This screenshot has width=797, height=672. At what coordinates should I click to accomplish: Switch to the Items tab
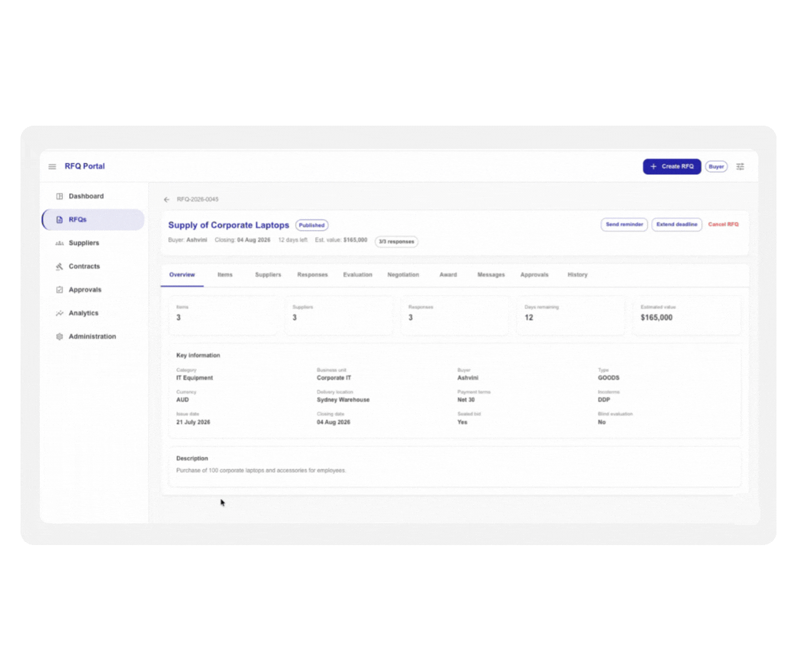pyautogui.click(x=225, y=275)
